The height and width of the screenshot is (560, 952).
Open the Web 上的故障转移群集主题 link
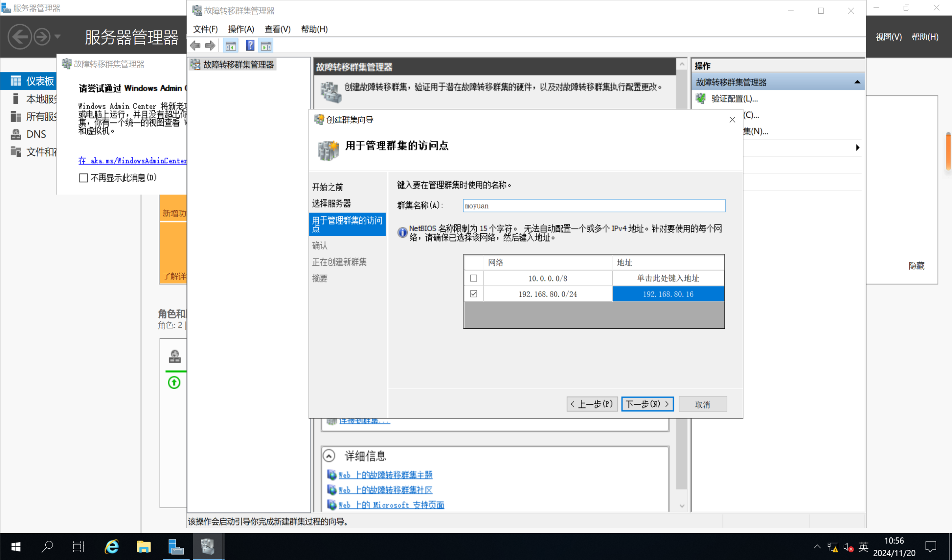pyautogui.click(x=386, y=475)
